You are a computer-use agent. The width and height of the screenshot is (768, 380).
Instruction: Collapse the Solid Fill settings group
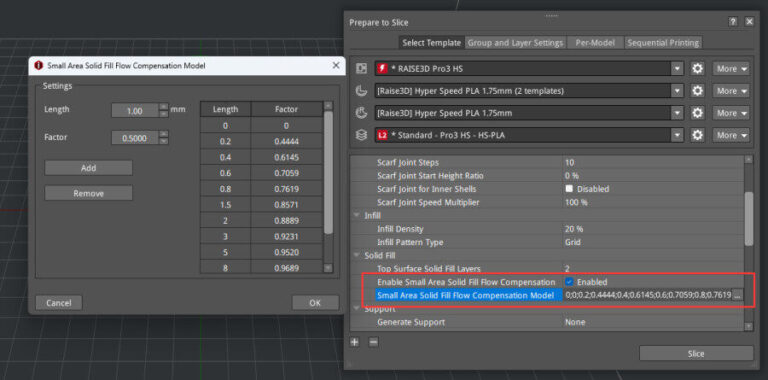pyautogui.click(x=356, y=256)
